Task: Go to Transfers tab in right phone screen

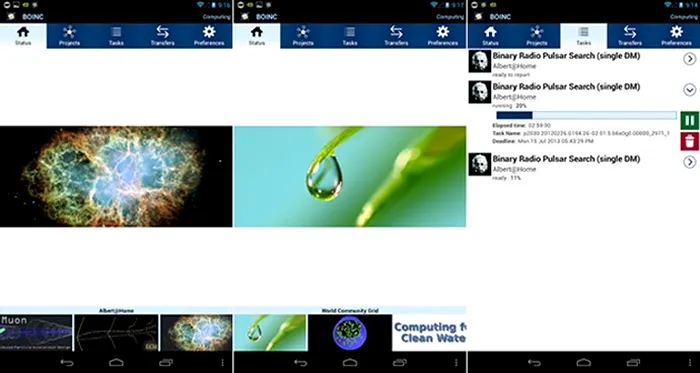Action: point(630,36)
